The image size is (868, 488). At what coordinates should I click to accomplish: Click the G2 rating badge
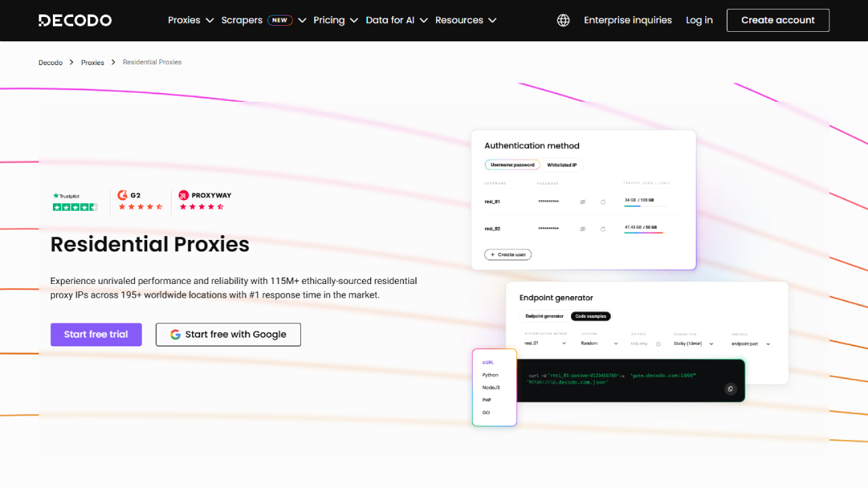tap(140, 201)
